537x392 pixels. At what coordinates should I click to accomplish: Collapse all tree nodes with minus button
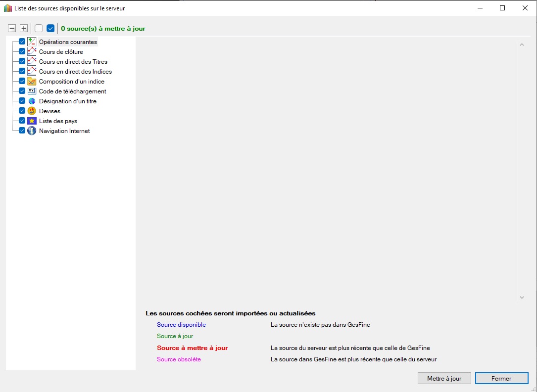(x=12, y=28)
